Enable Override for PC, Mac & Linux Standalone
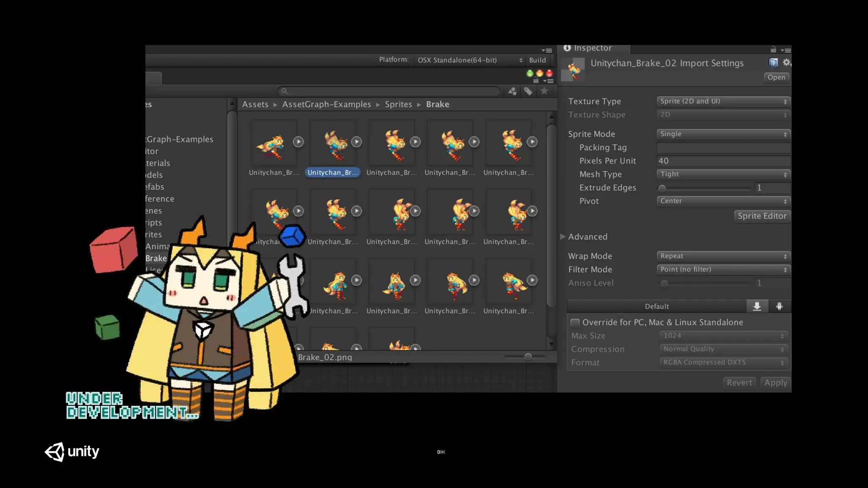This screenshot has width=868, height=488. point(575,323)
